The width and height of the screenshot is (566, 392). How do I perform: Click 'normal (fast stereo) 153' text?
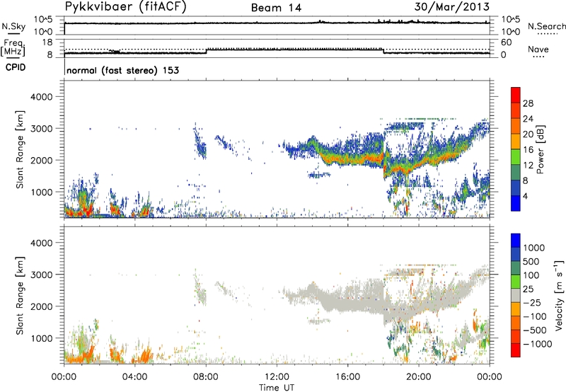(x=122, y=70)
